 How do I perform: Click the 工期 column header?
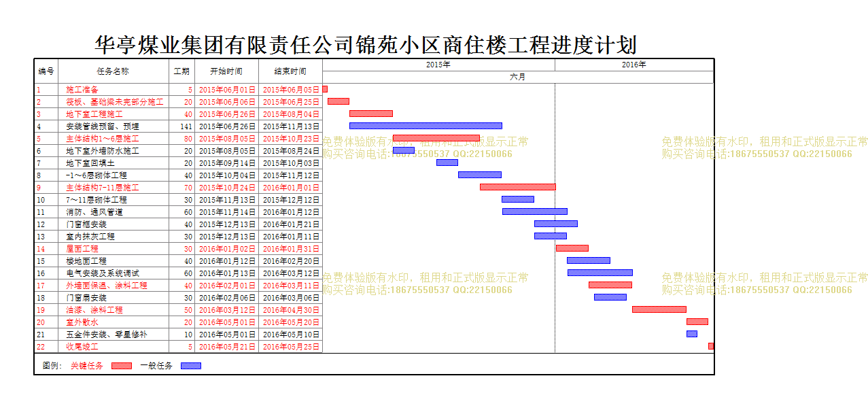pos(181,71)
